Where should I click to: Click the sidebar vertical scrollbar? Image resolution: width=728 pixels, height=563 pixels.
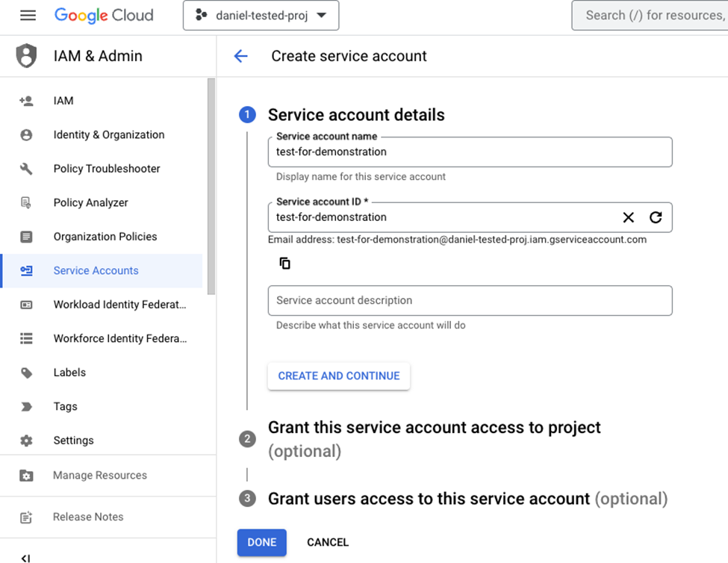click(211, 186)
